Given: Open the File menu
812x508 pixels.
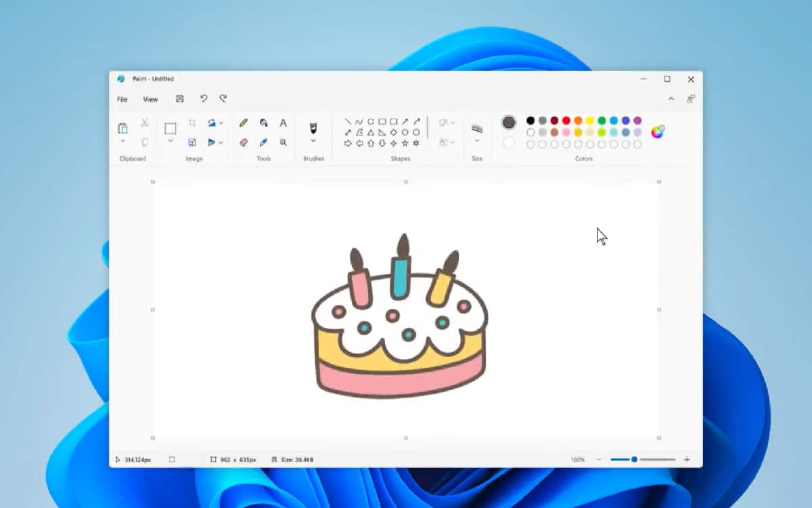Looking at the screenshot, I should 122,100.
